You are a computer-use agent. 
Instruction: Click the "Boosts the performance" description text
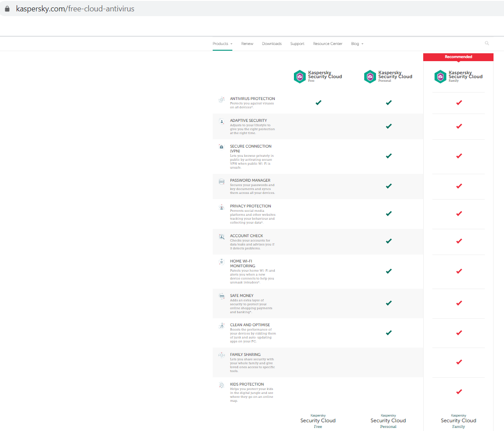253,335
